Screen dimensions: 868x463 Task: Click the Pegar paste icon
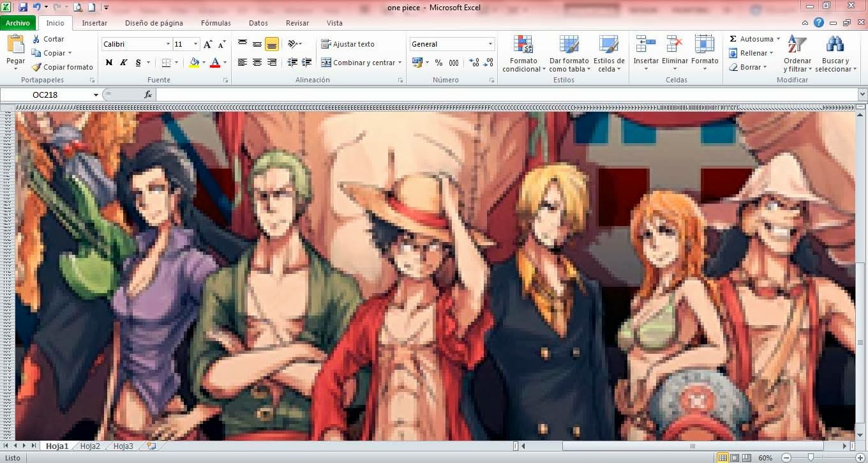coord(15,45)
